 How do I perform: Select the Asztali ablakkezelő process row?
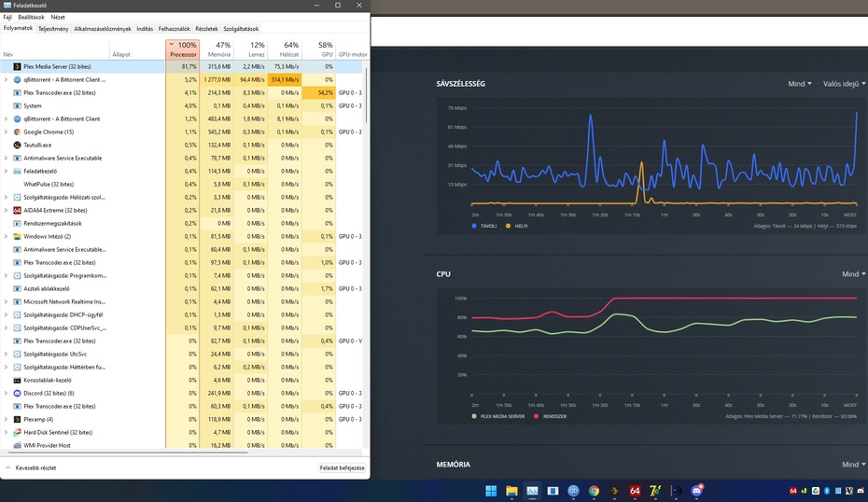[x=183, y=289]
